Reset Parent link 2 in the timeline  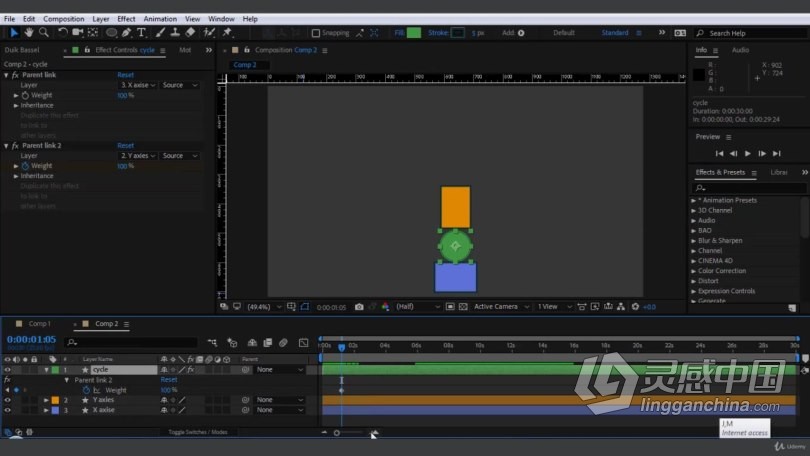click(169, 380)
